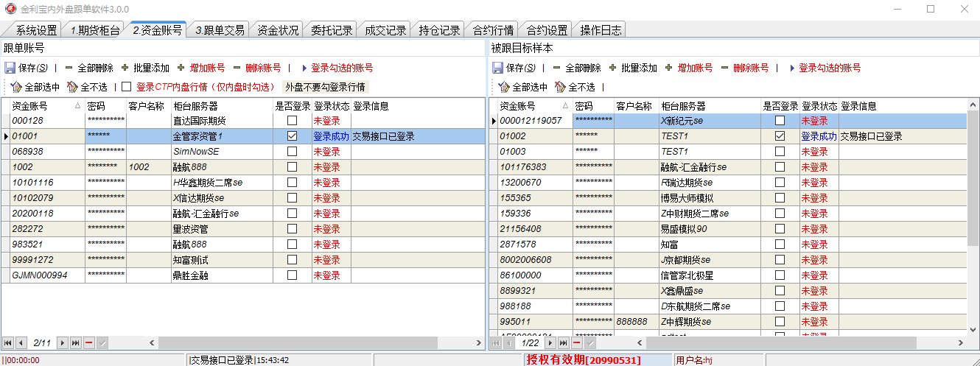Switch to the 1.期货柜台 tab
The width and height of the screenshot is (980, 366).
[95, 30]
